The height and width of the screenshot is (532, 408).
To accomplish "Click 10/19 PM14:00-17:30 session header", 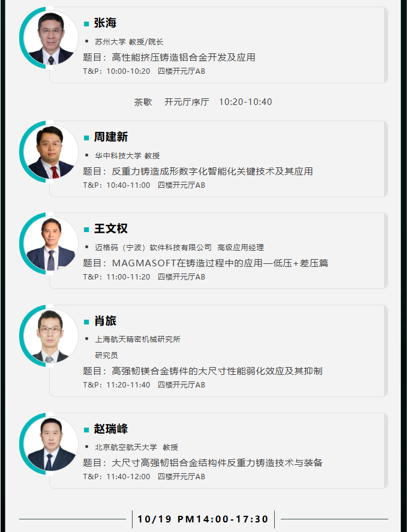I will click(203, 519).
